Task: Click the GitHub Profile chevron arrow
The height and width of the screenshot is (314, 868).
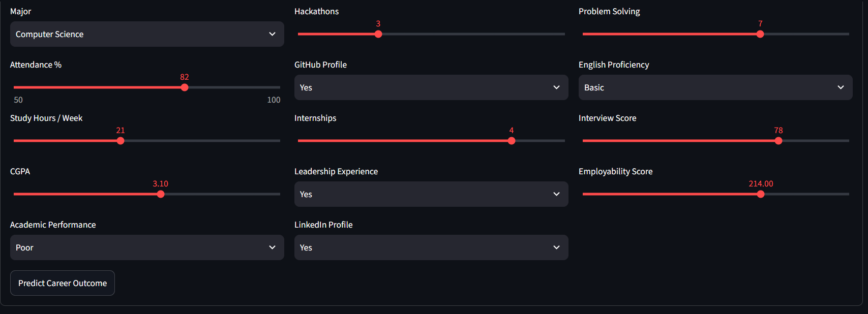Action: (x=556, y=87)
